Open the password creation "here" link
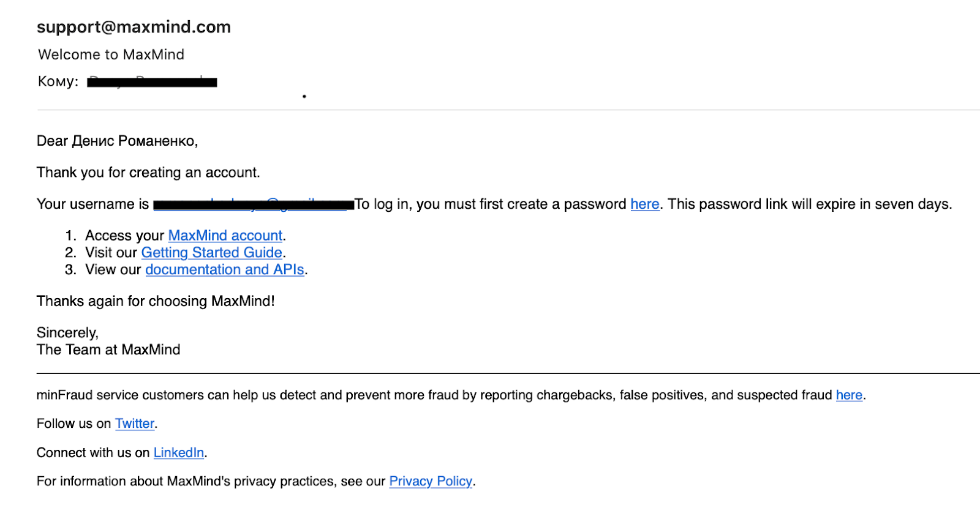980x516 pixels. (x=644, y=204)
